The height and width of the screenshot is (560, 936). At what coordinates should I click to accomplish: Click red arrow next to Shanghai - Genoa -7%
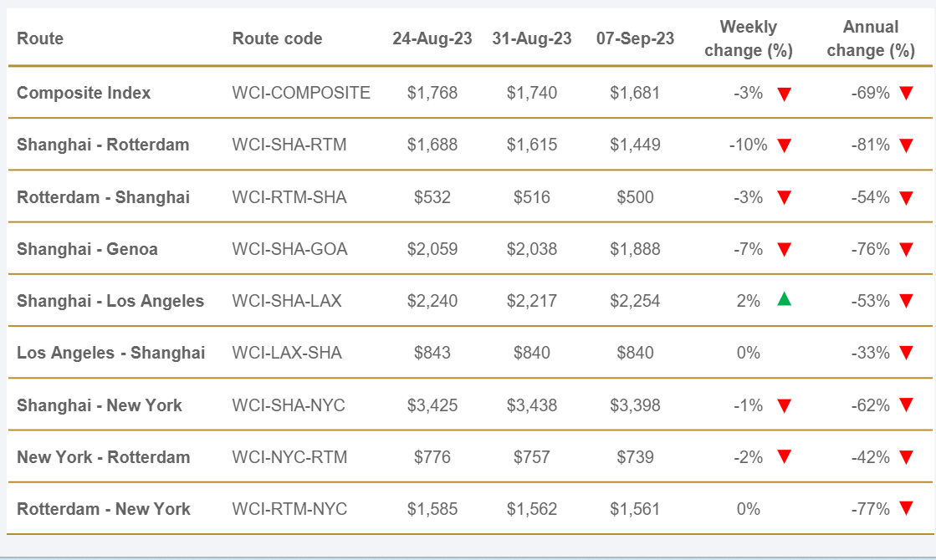coord(784,249)
